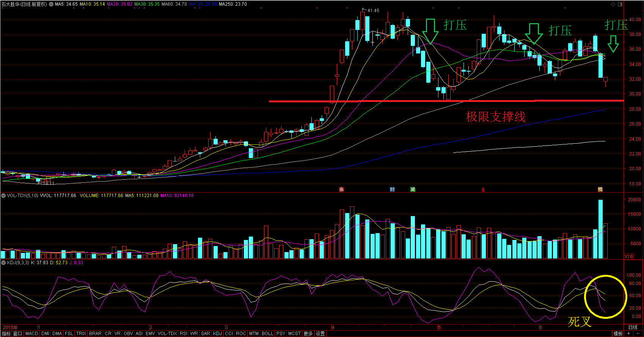The width and height of the screenshot is (644, 337).
Task: Click the diamond icon at top right
Action: point(613,4)
